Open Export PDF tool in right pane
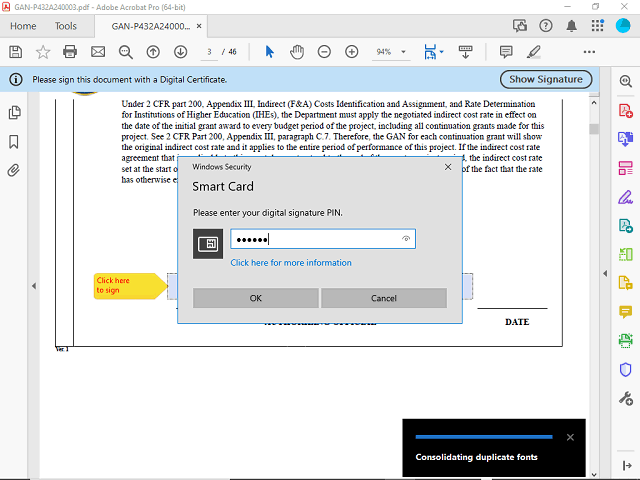This screenshot has height=480, width=640. pos(625,139)
